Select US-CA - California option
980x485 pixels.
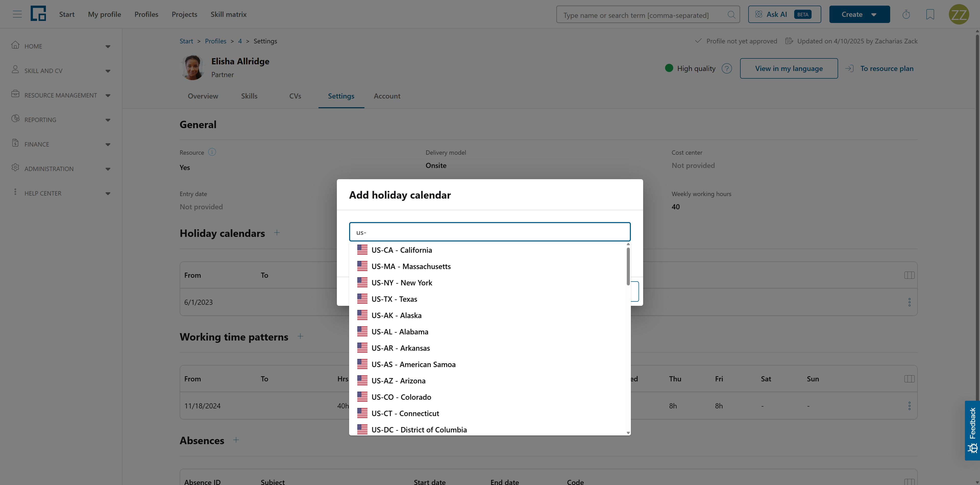[488, 250]
